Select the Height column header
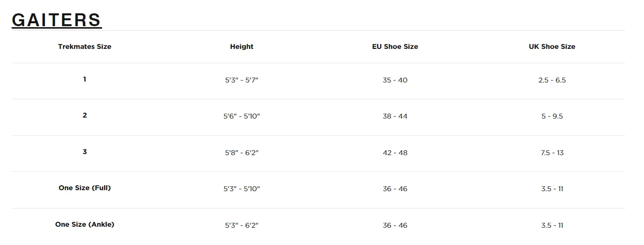Viewport: 644px width, 245px height. (242, 46)
